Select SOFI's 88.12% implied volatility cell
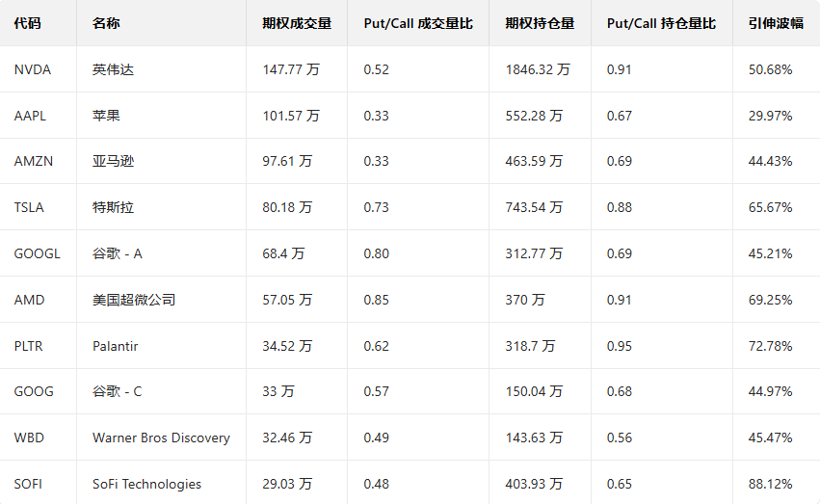The height and width of the screenshot is (504, 820). 770,484
